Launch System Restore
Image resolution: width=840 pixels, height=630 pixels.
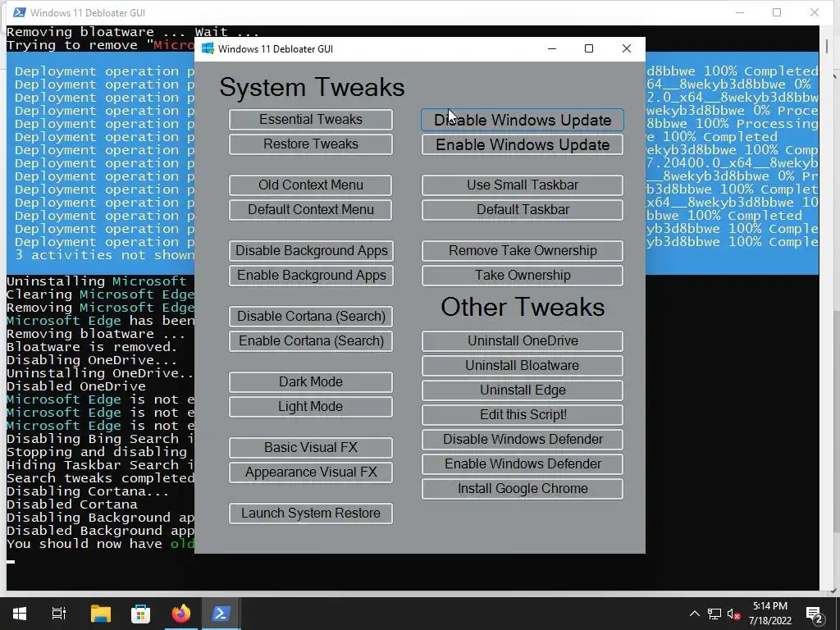[x=311, y=514]
